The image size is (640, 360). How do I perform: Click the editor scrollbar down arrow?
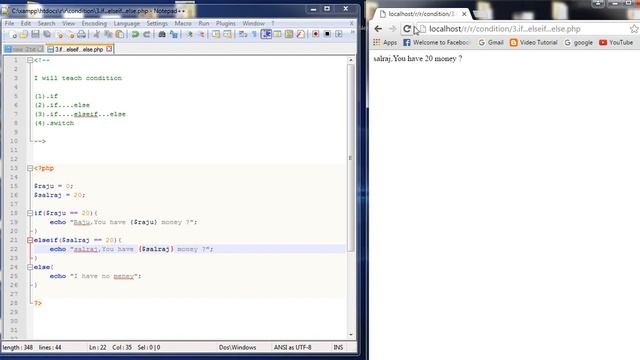(351, 335)
